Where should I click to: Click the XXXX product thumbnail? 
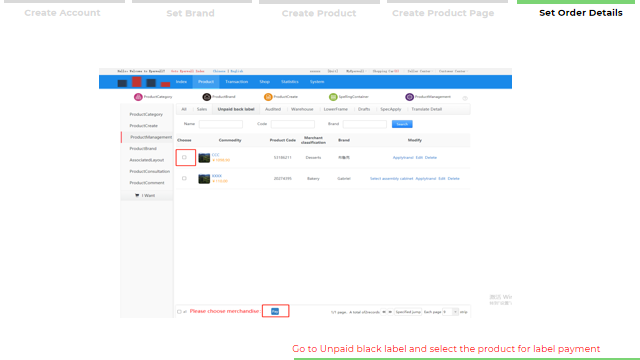click(x=204, y=179)
